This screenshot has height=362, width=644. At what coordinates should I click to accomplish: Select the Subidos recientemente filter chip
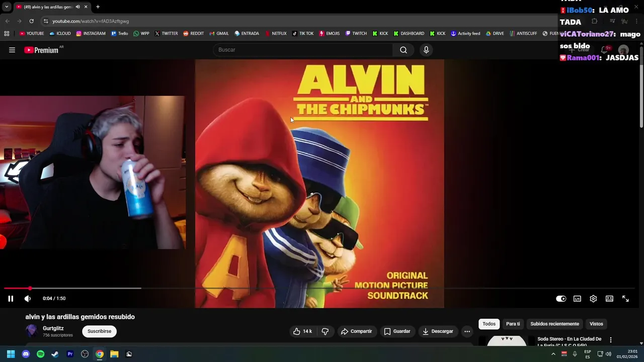point(554,324)
